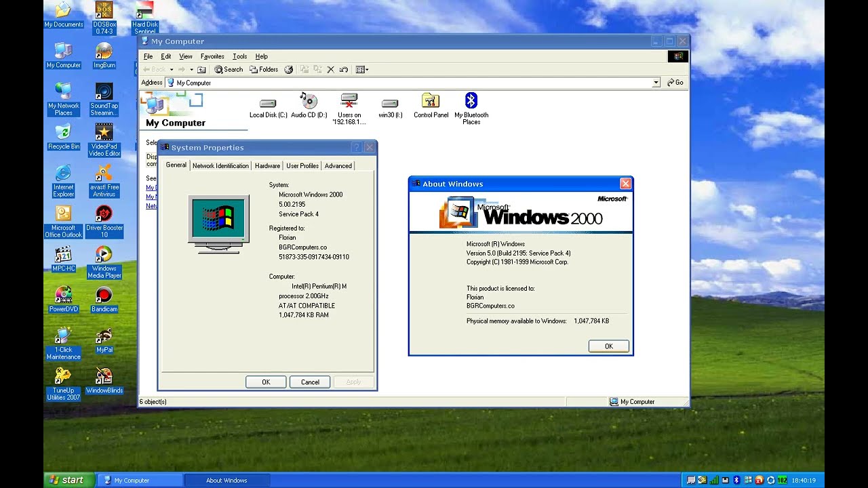
Task: Switch to User Profiles tab
Action: click(x=302, y=166)
